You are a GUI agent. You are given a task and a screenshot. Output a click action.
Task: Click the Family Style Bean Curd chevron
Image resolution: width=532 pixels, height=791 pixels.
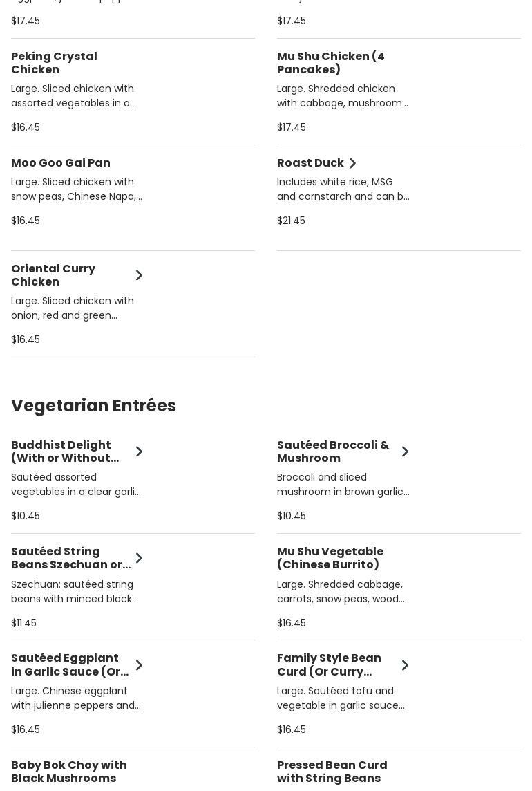405,665
